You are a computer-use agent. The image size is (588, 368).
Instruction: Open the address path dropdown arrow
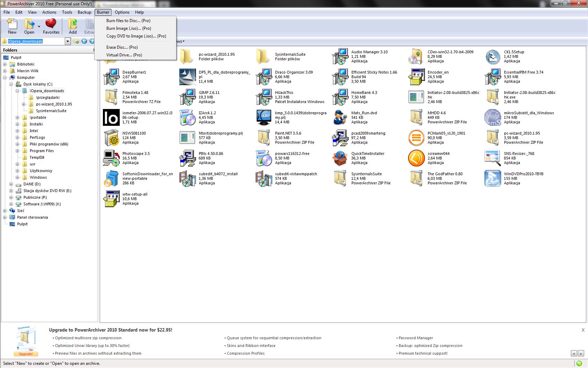click(x=68, y=41)
